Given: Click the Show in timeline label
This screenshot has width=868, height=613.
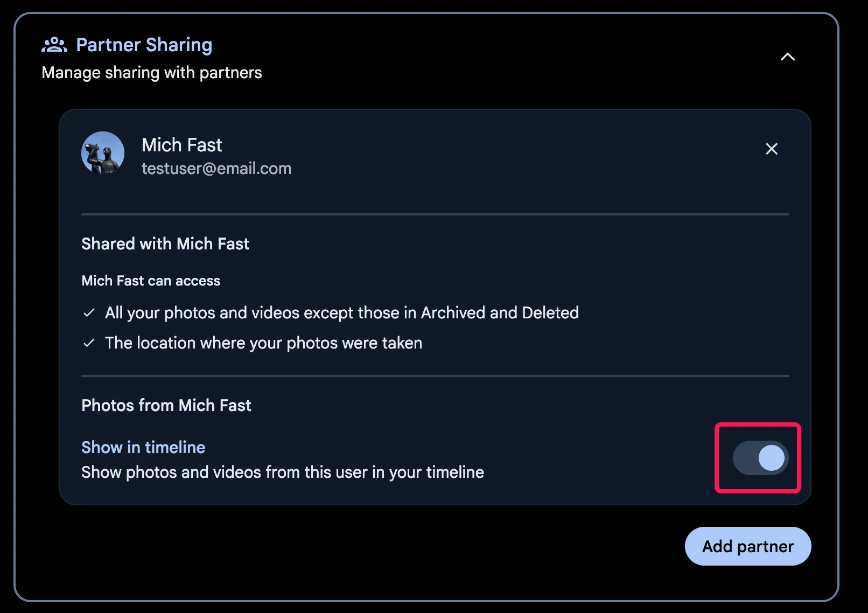Looking at the screenshot, I should coord(143,447).
